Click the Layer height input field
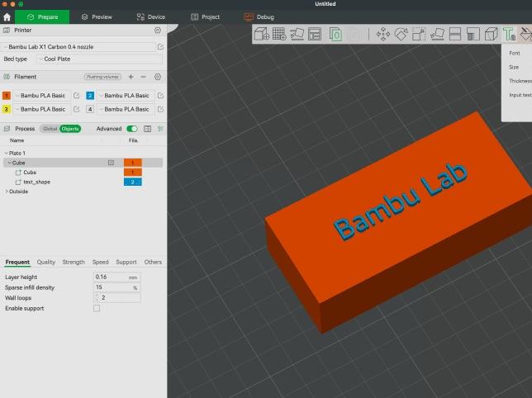The width and height of the screenshot is (532, 398). (x=117, y=277)
